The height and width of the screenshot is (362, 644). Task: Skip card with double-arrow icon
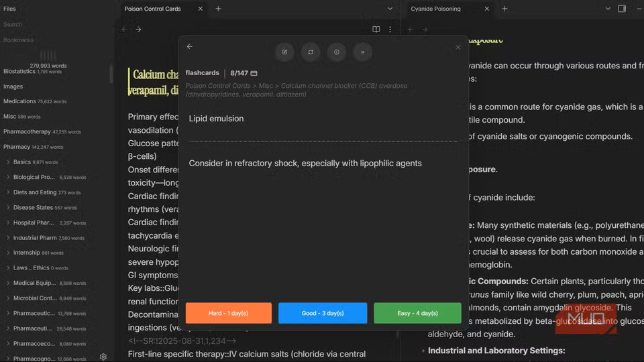[x=363, y=52]
